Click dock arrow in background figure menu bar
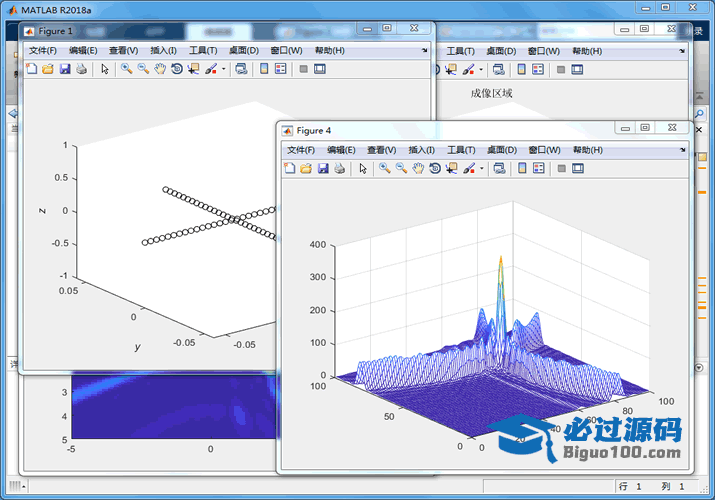Viewport: 715px width, 500px height. (x=682, y=51)
